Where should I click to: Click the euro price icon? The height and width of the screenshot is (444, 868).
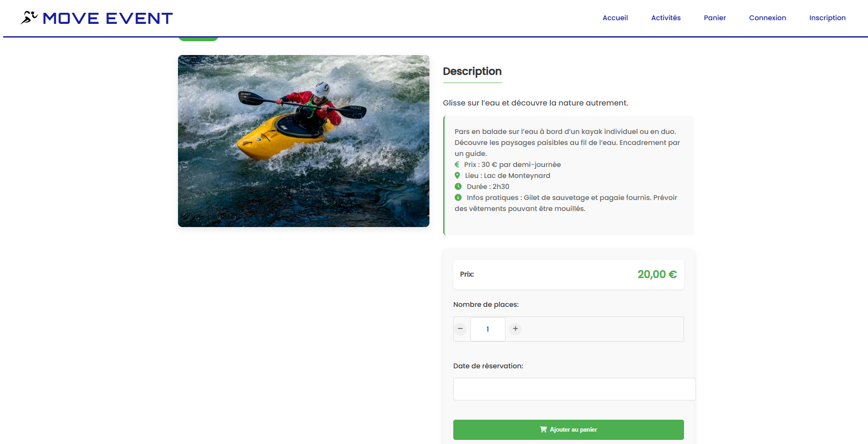point(457,165)
